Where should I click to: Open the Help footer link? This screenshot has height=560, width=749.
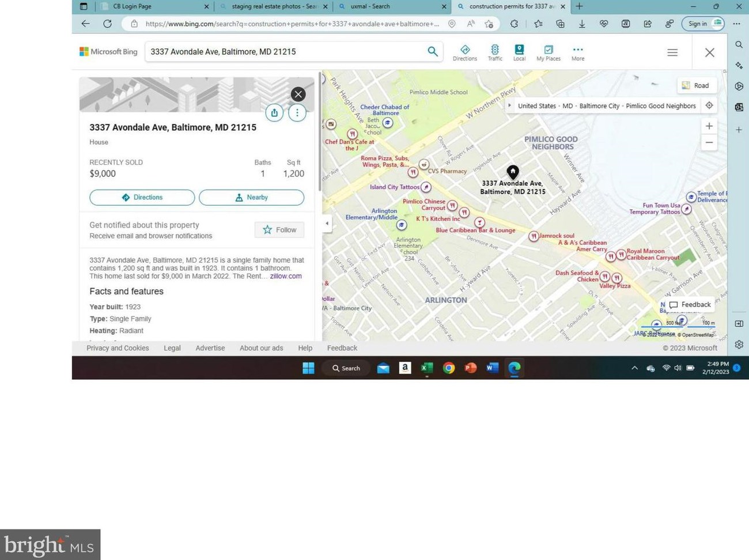click(305, 348)
